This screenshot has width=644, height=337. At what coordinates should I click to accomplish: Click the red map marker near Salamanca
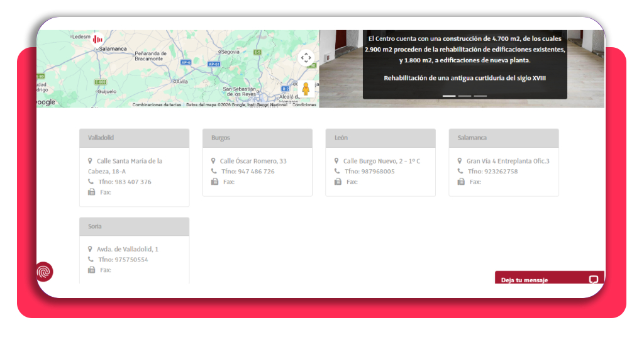(97, 40)
